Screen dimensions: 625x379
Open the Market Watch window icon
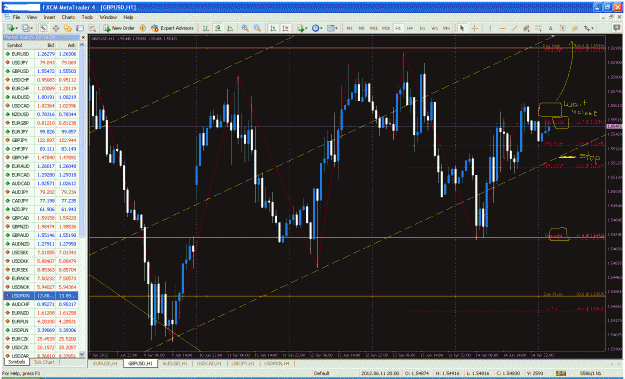point(43,28)
